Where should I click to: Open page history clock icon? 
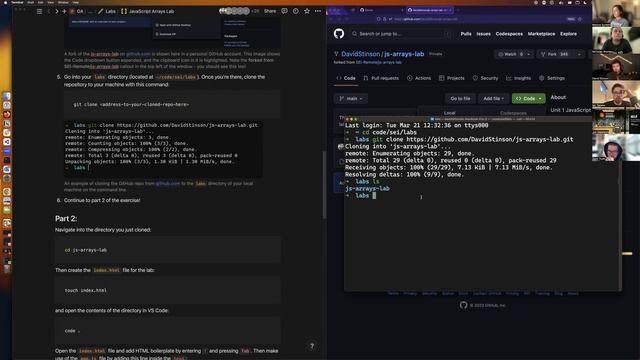coord(296,11)
